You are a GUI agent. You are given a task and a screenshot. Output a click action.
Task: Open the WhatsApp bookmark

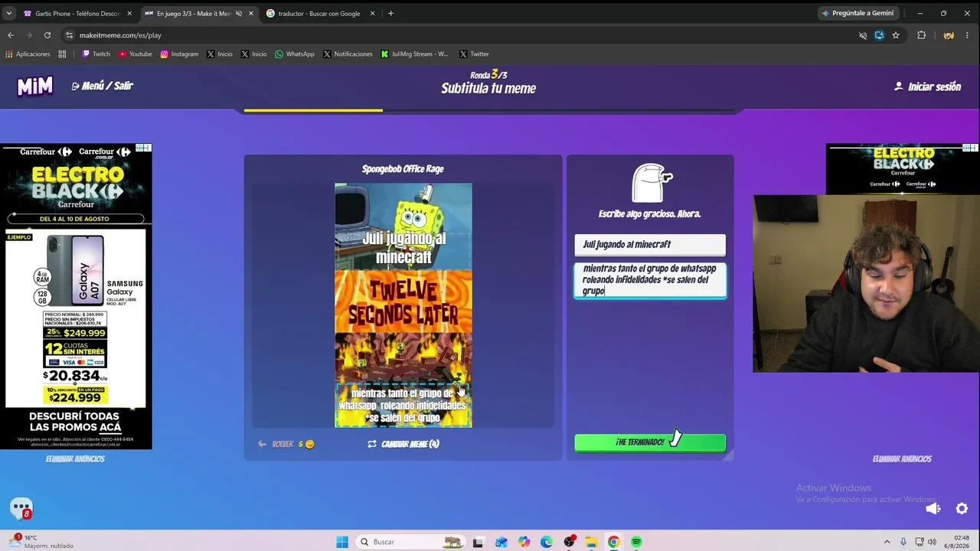(x=295, y=54)
